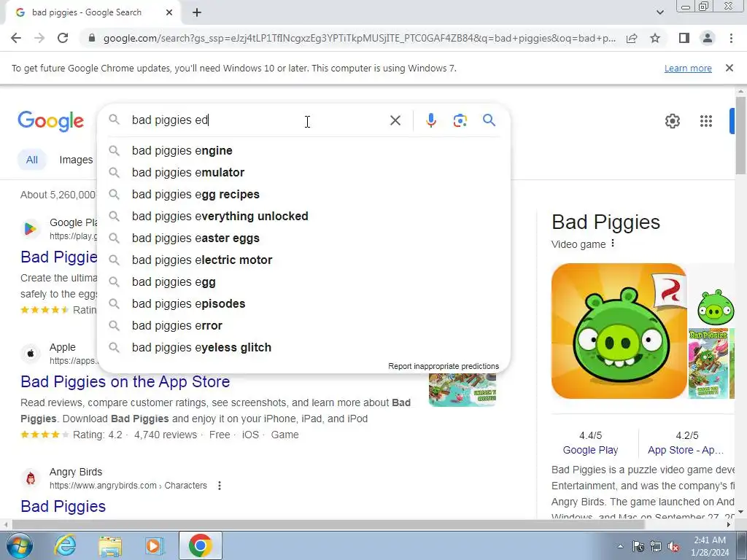Click the Chrome forward arrow
Screen dimensions: 747x560
pyautogui.click(x=39, y=38)
